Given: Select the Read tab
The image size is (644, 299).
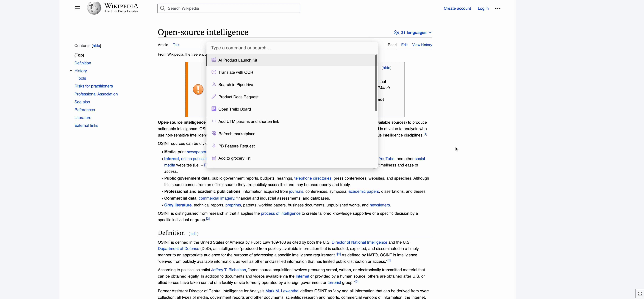Looking at the screenshot, I should (x=392, y=45).
